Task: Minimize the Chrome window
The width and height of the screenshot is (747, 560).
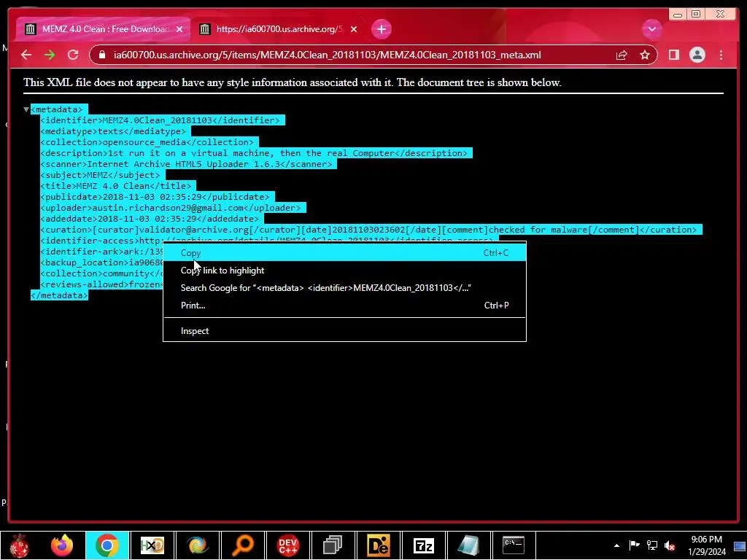Action: point(678,14)
